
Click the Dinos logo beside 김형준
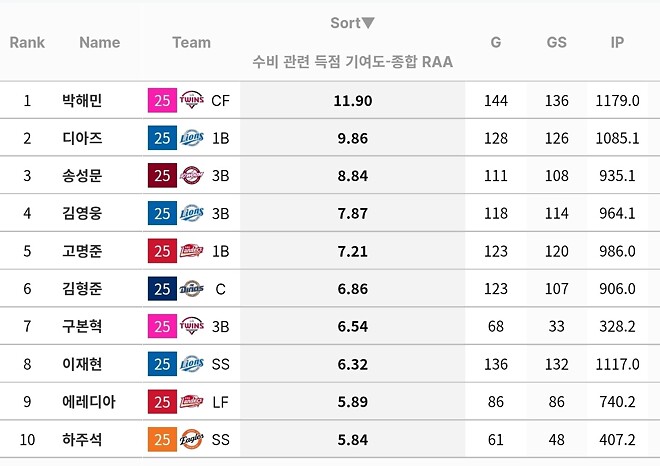(192, 289)
